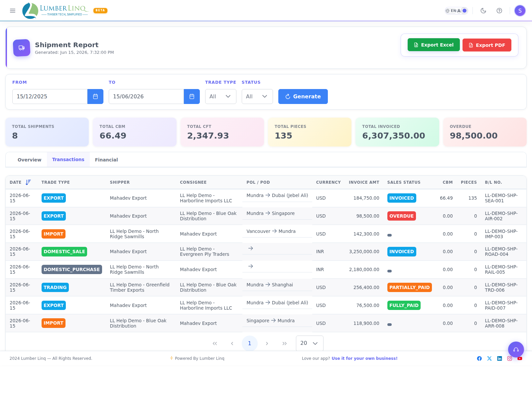Image resolution: width=532 pixels, height=401 pixels.
Task: Visit the Facebook page icon
Action: 479,358
